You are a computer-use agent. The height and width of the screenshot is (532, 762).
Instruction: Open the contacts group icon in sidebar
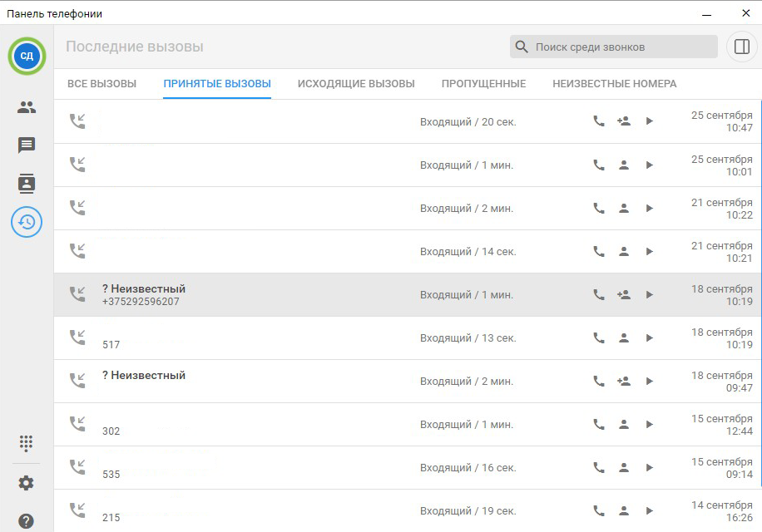click(x=27, y=107)
